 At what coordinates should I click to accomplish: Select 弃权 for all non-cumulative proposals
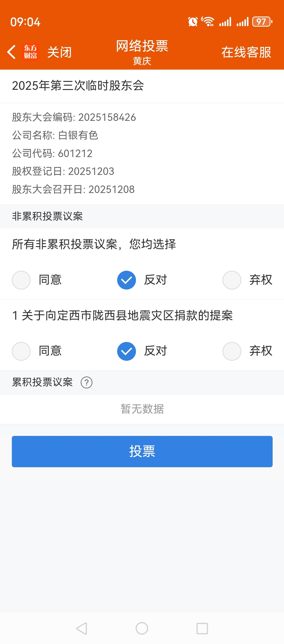click(x=232, y=280)
